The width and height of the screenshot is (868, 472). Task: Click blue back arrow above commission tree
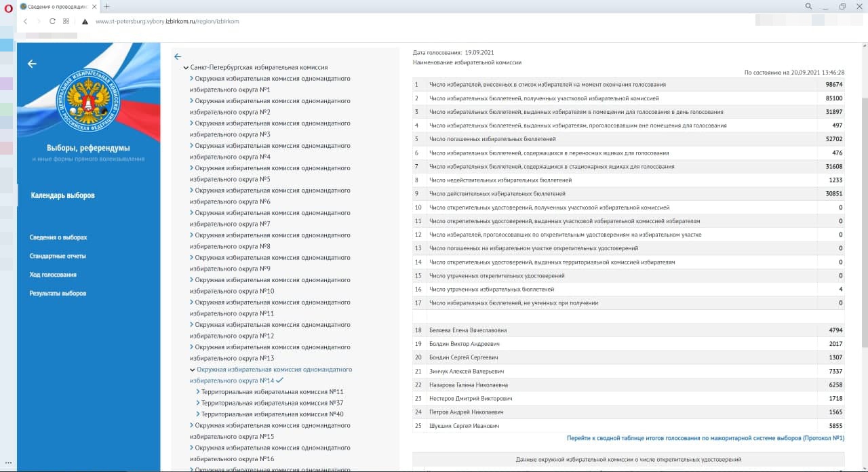coord(178,57)
